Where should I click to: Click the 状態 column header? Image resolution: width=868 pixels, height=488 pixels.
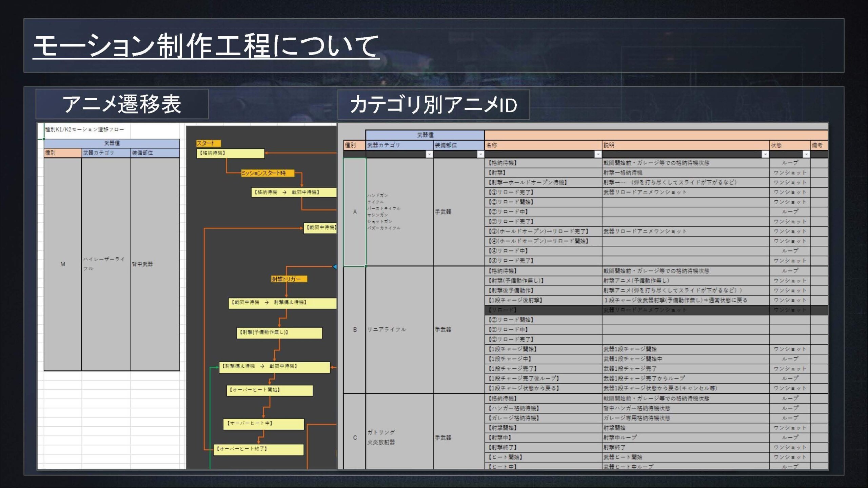790,145
